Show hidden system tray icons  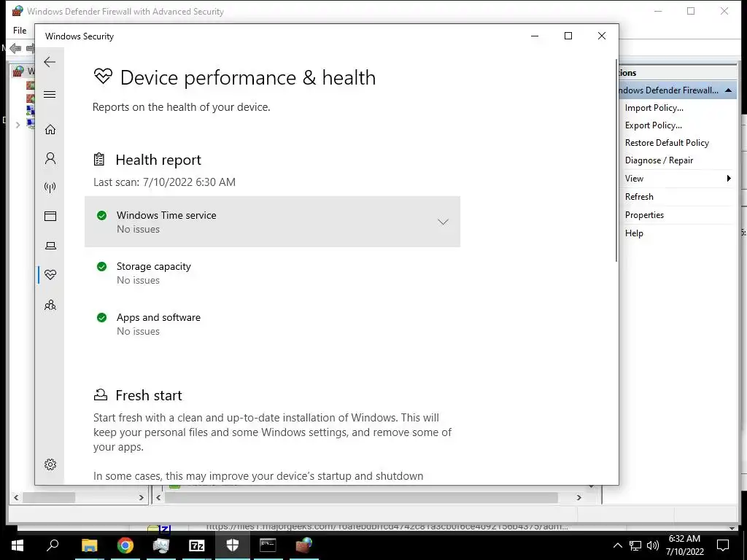pyautogui.click(x=617, y=545)
